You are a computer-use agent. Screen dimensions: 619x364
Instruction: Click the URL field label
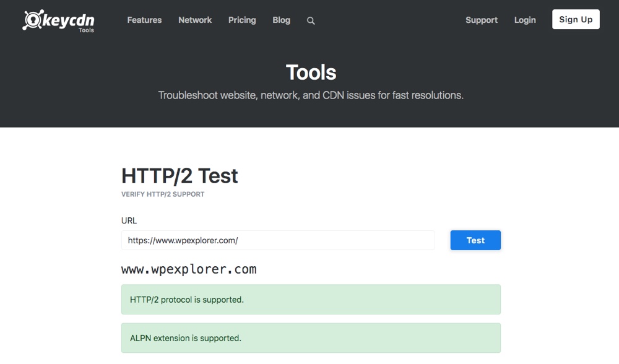click(129, 220)
